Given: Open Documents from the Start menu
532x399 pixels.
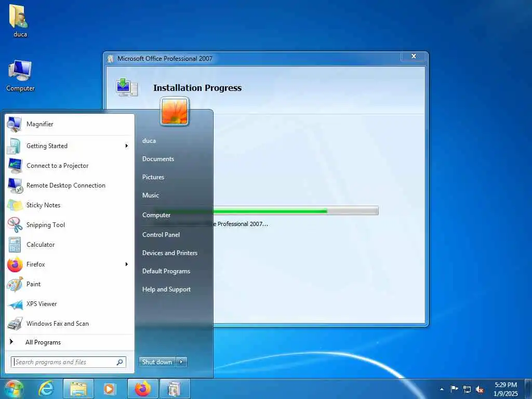Looking at the screenshot, I should (x=158, y=159).
